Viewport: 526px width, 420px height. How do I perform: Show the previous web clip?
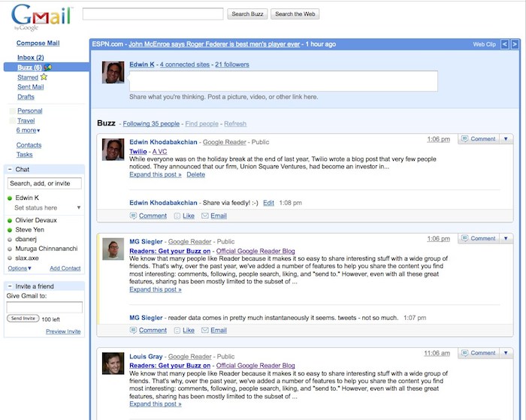point(504,45)
